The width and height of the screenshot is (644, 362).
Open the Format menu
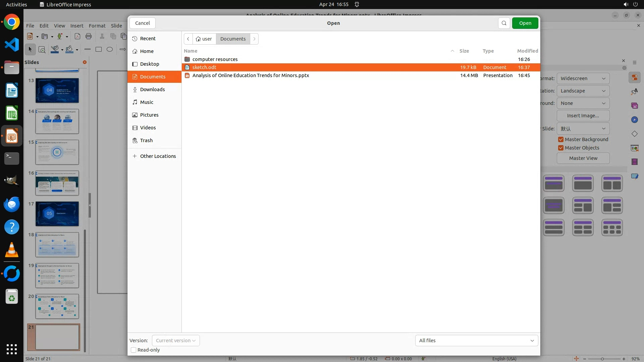[97, 26]
